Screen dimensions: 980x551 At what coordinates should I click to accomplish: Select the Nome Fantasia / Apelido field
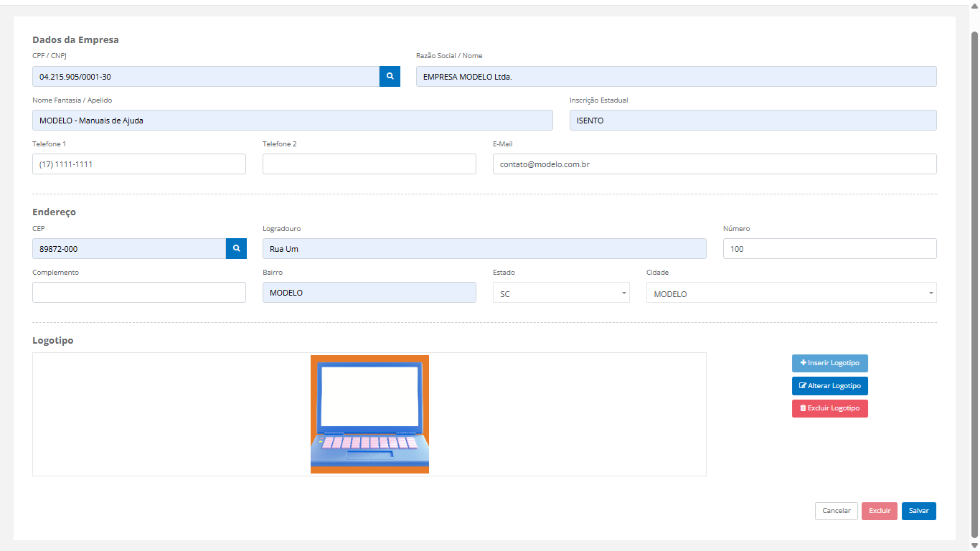pos(292,121)
